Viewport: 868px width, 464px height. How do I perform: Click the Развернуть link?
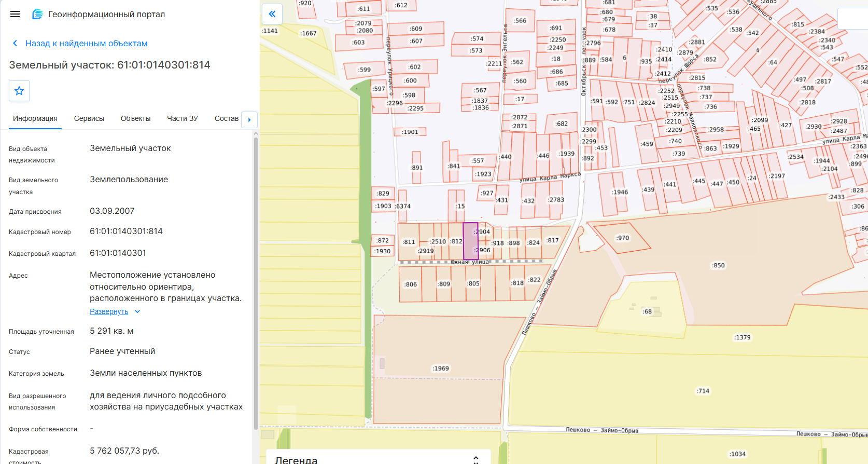tap(109, 311)
